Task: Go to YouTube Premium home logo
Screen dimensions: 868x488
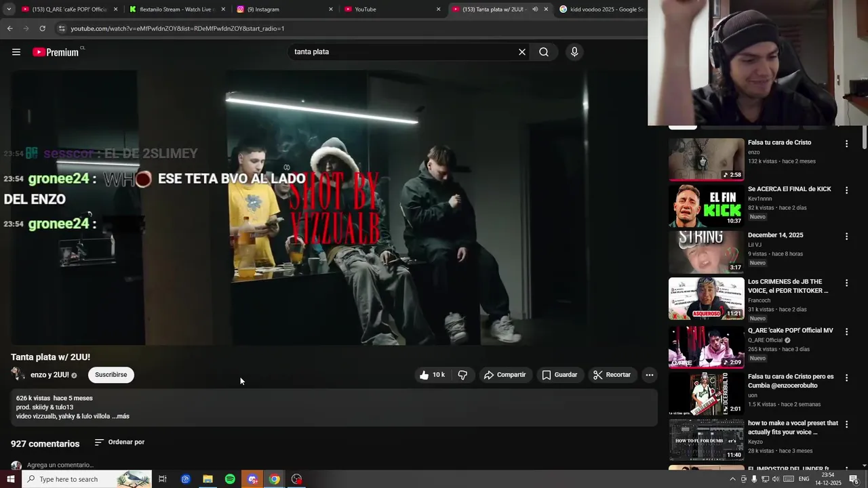Action: (57, 52)
